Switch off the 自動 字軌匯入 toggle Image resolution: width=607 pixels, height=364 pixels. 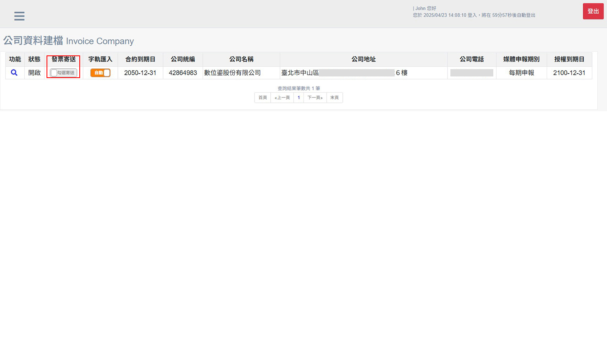pos(100,73)
